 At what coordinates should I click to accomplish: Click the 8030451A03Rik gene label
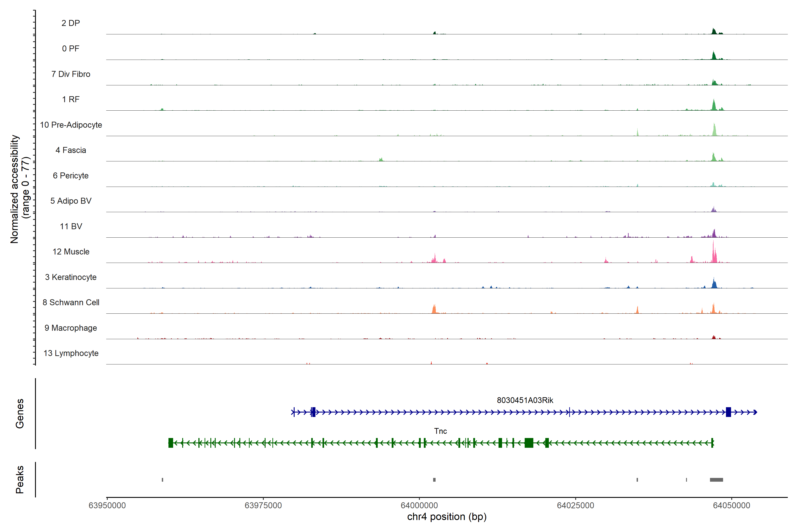[x=525, y=400]
